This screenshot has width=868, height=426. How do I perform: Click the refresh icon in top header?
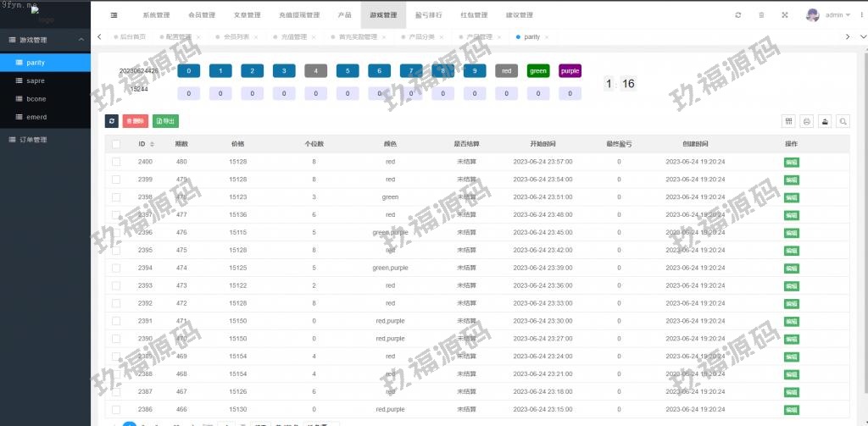point(738,15)
